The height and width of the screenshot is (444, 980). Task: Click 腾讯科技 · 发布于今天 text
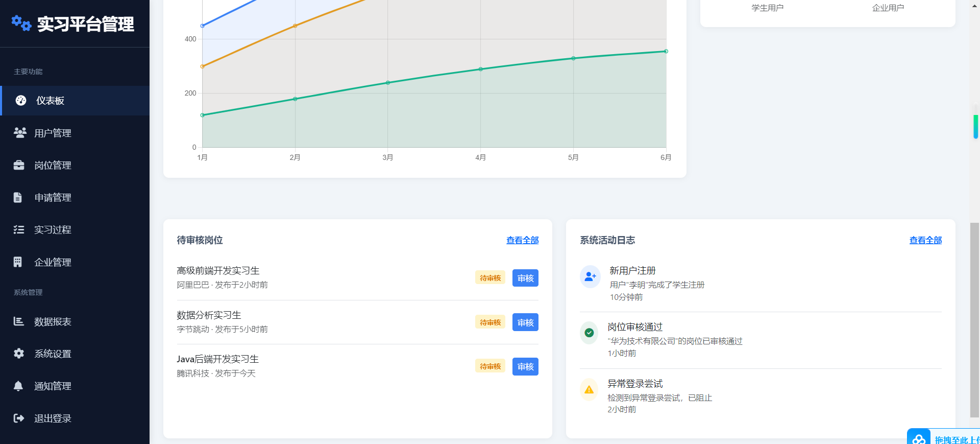pos(216,373)
